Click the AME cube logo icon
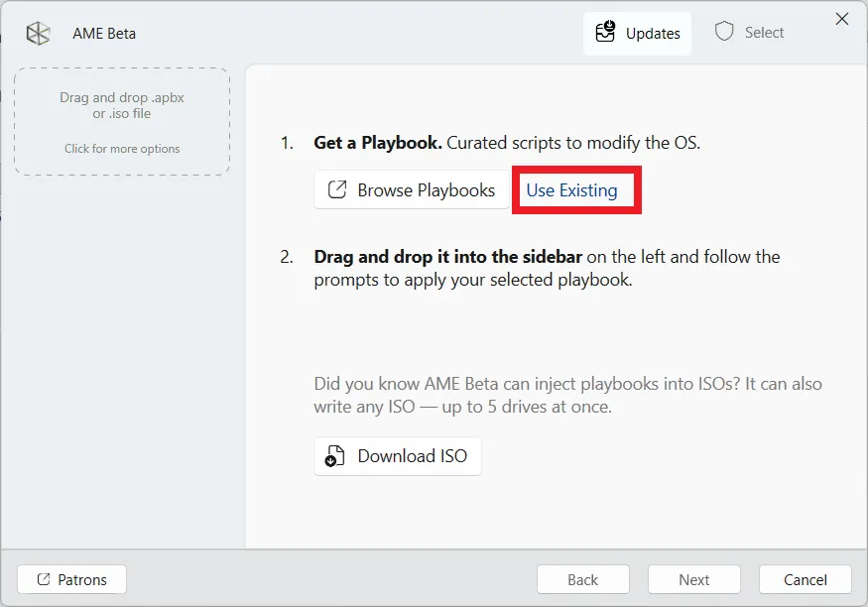Viewport: 868px width, 607px height. tap(38, 33)
